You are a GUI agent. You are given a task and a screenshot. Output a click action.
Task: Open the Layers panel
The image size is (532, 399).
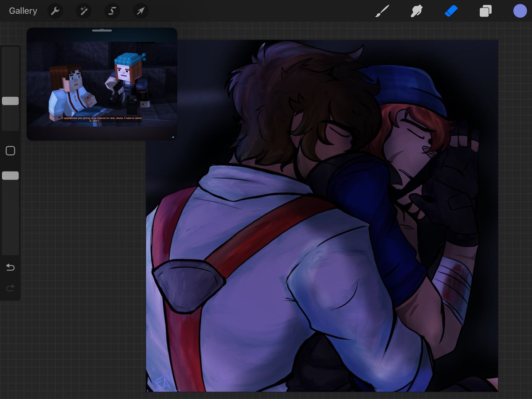[485, 11]
